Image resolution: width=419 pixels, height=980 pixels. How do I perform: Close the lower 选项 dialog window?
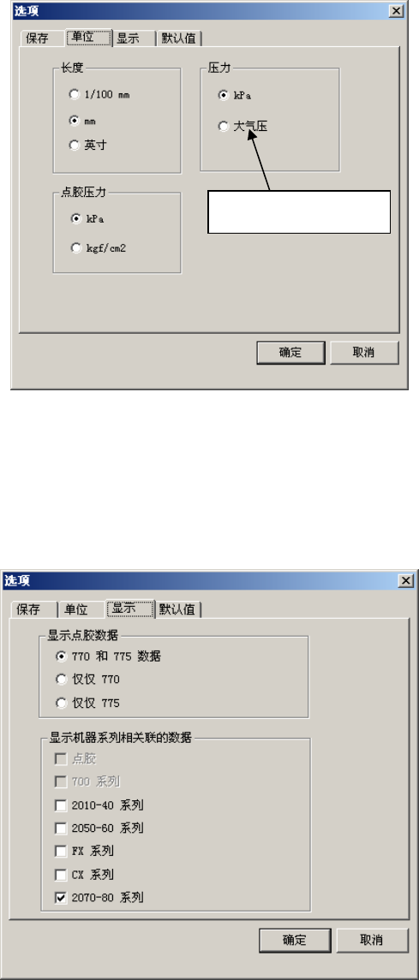pyautogui.click(x=406, y=580)
